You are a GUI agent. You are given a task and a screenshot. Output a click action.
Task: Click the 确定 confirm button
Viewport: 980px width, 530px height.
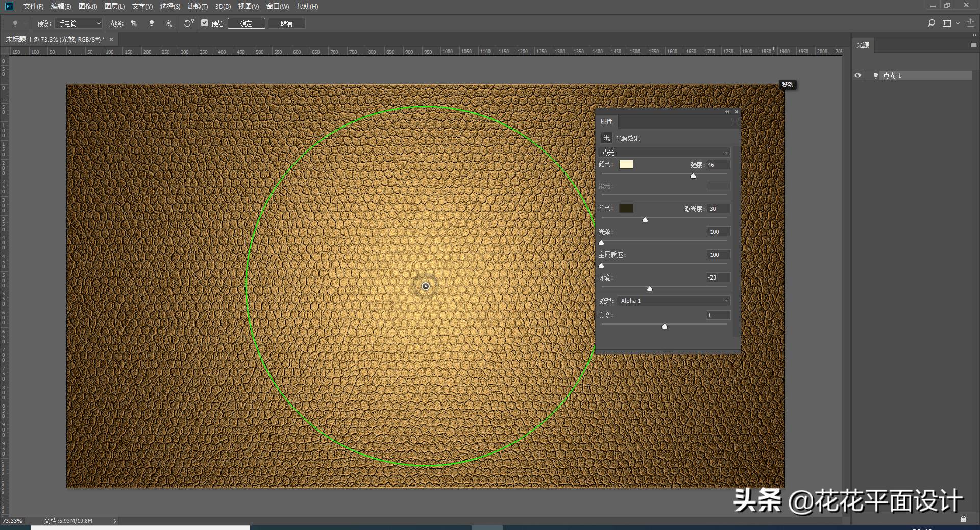(246, 23)
